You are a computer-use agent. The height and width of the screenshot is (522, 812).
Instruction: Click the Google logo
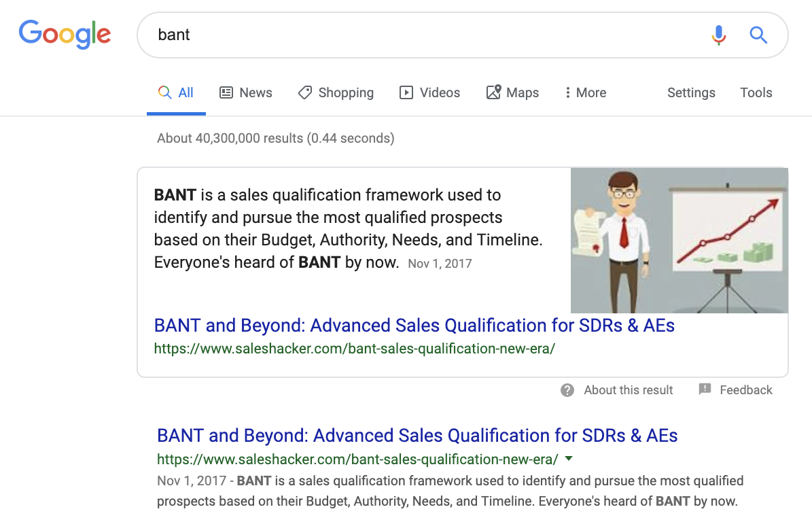coord(65,34)
